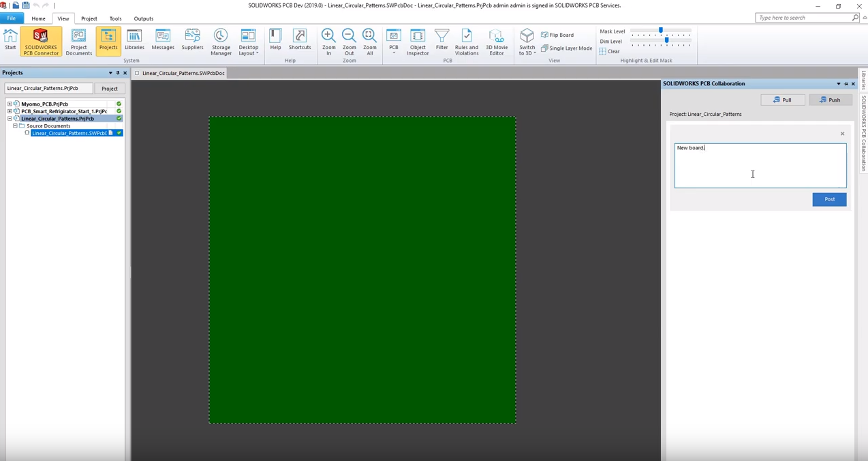Click the Help ribbon icon

pos(275,40)
